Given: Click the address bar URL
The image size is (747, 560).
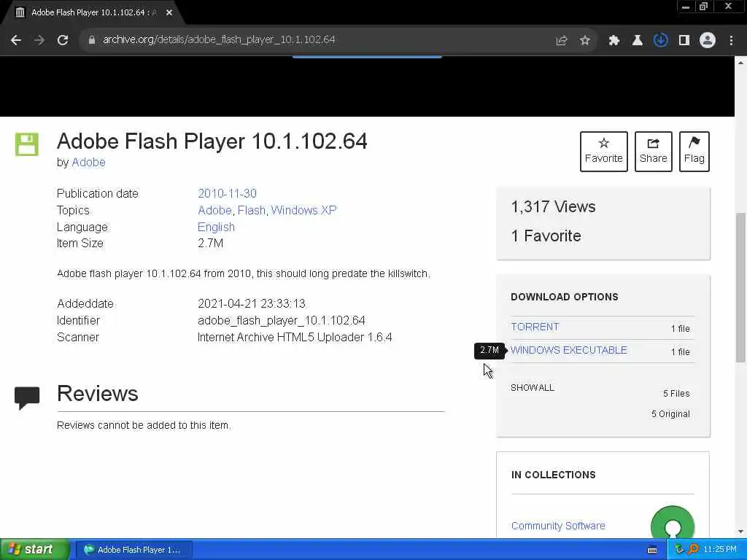Looking at the screenshot, I should [x=219, y=39].
